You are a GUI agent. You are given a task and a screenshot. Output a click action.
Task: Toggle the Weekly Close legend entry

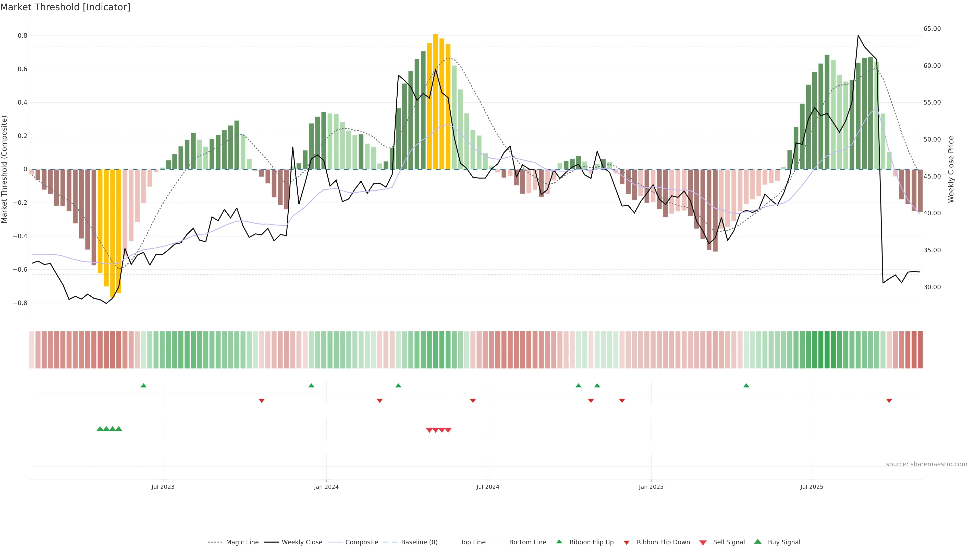302,542
